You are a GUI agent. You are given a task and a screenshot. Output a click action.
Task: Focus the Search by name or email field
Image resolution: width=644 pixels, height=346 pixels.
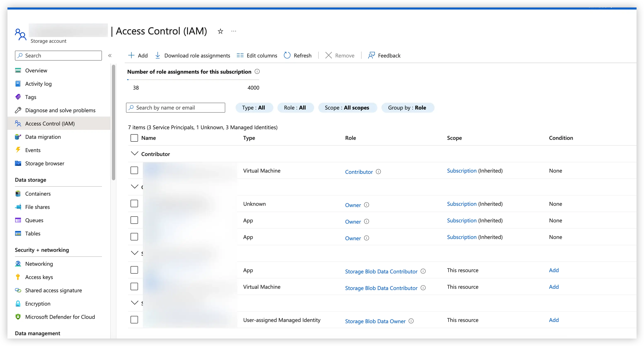(x=176, y=108)
